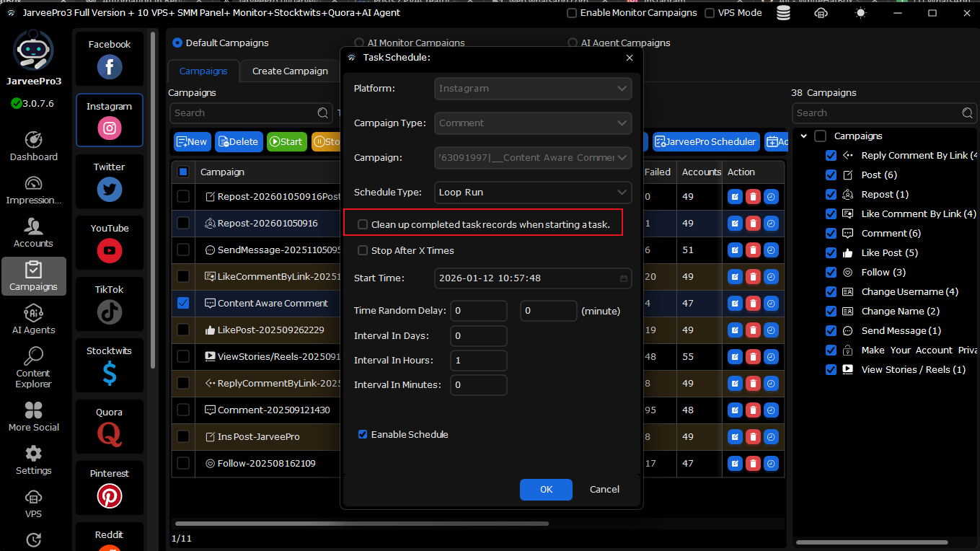This screenshot has width=980, height=551.
Task: Toggle the light/dark theme sun icon
Action: click(860, 13)
